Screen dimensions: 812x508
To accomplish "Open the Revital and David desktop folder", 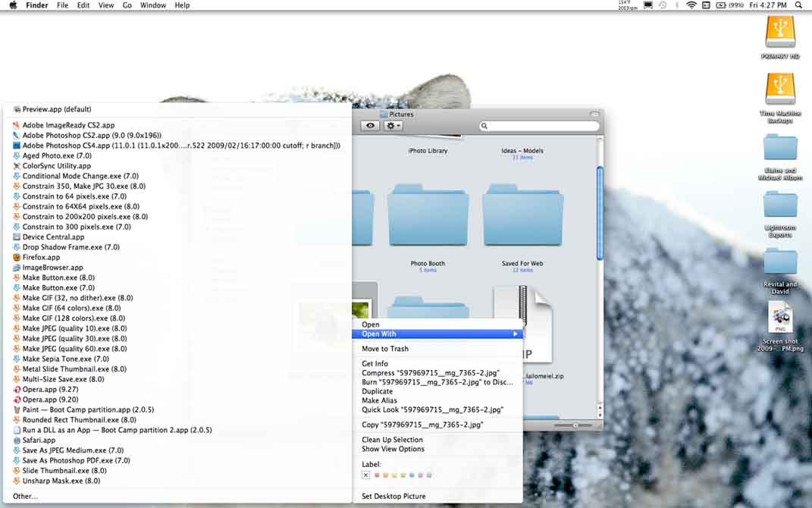I will (780, 261).
